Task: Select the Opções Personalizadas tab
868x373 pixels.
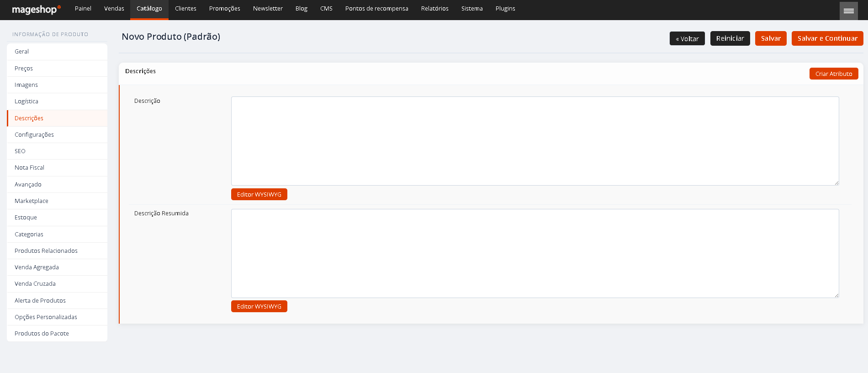Action: point(57,317)
